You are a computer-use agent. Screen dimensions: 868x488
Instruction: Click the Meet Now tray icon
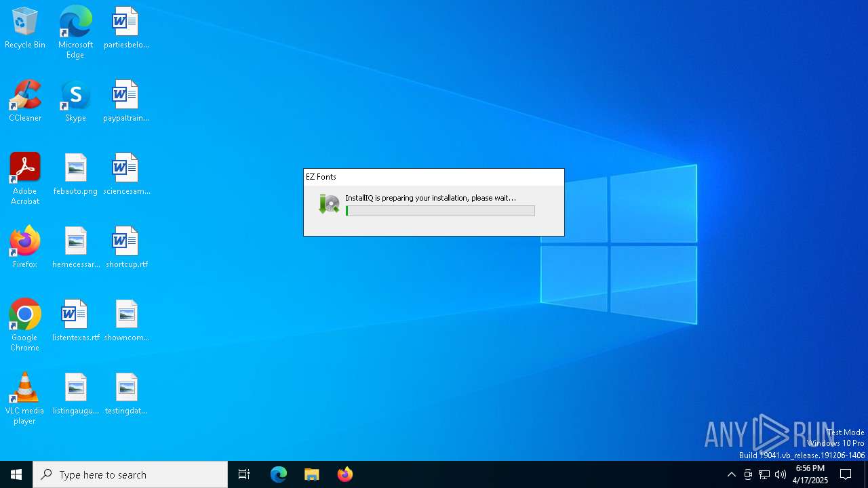pos(748,474)
